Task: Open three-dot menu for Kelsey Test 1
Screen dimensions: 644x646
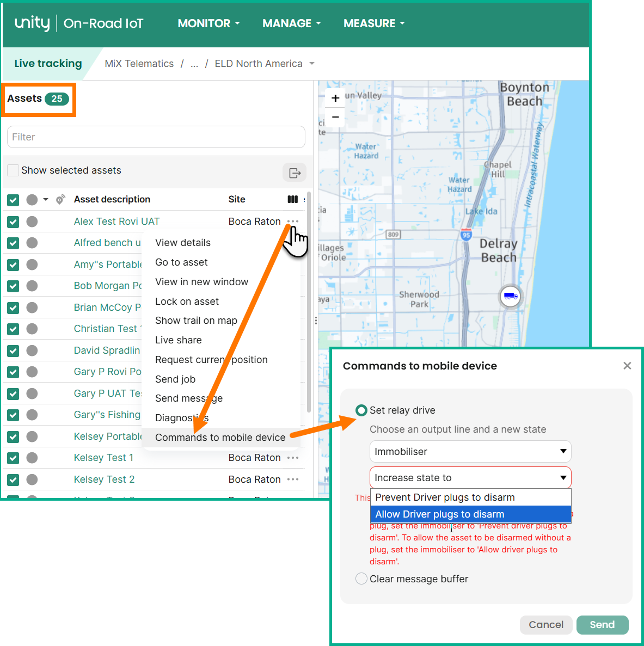Action: click(x=293, y=458)
